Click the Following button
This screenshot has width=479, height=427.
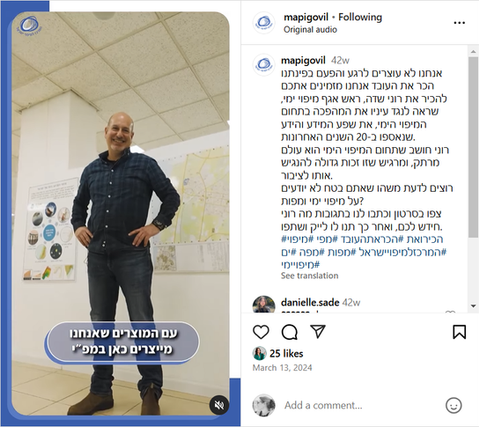360,17
